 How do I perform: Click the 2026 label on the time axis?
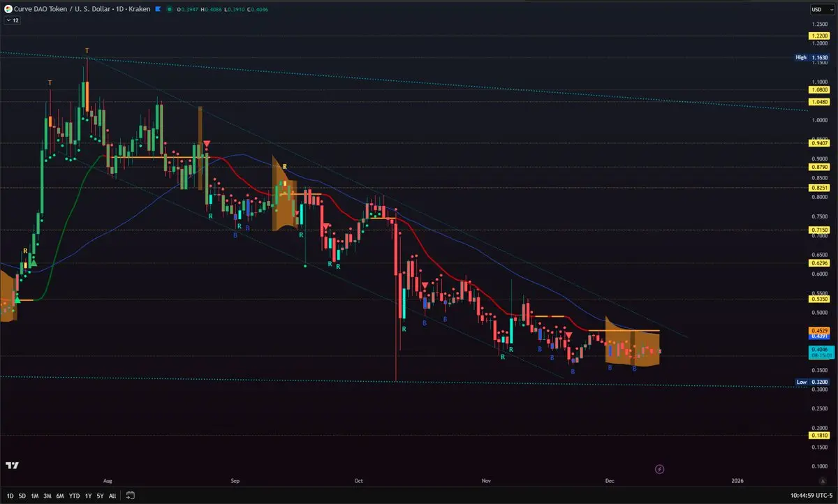coord(737,481)
